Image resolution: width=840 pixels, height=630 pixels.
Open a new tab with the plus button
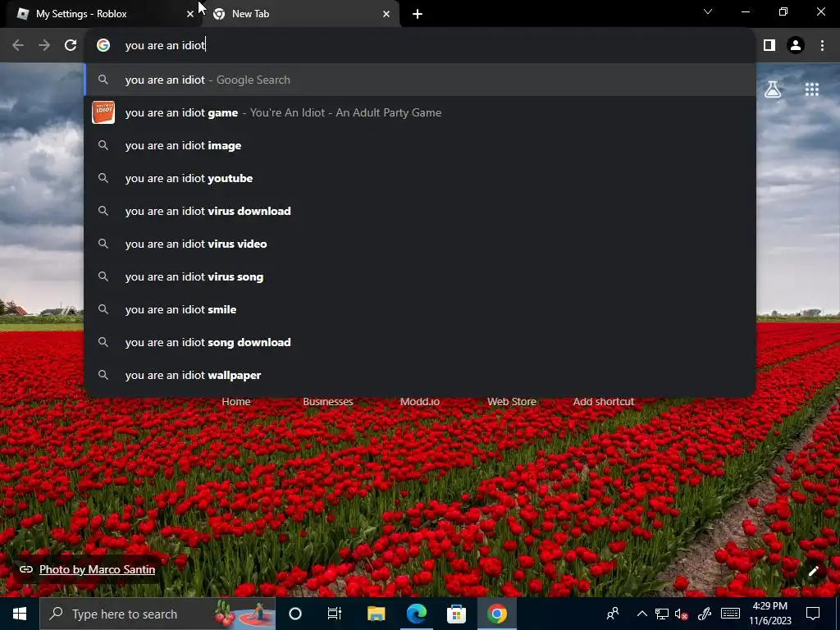[x=418, y=14]
